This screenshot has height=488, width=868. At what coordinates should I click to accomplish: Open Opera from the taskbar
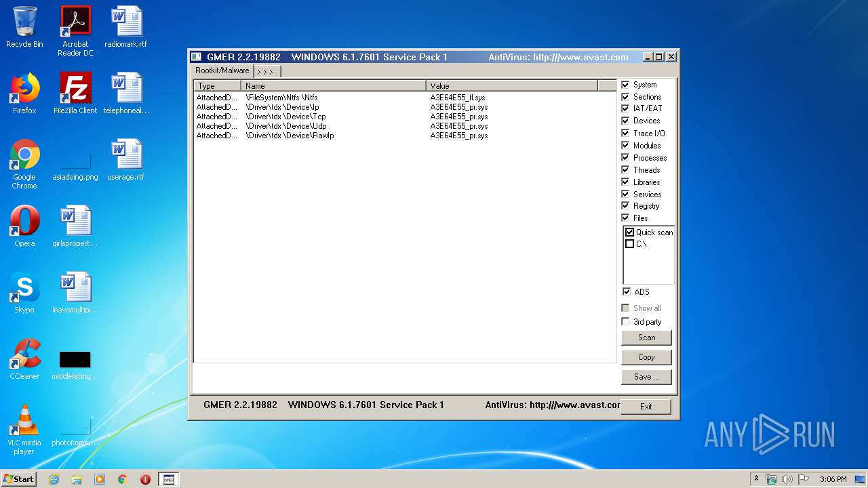[145, 479]
